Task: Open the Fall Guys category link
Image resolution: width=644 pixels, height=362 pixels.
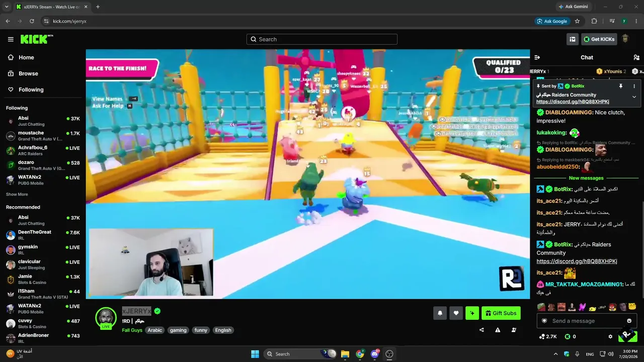Action: (132, 330)
